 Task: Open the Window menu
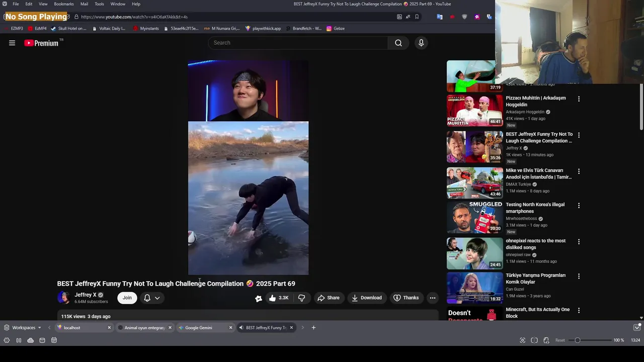tap(118, 4)
